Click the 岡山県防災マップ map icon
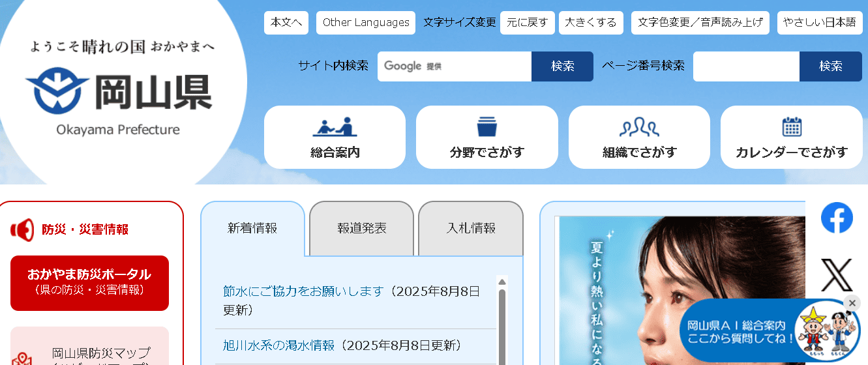The width and height of the screenshot is (868, 365). pyautogui.click(x=22, y=359)
